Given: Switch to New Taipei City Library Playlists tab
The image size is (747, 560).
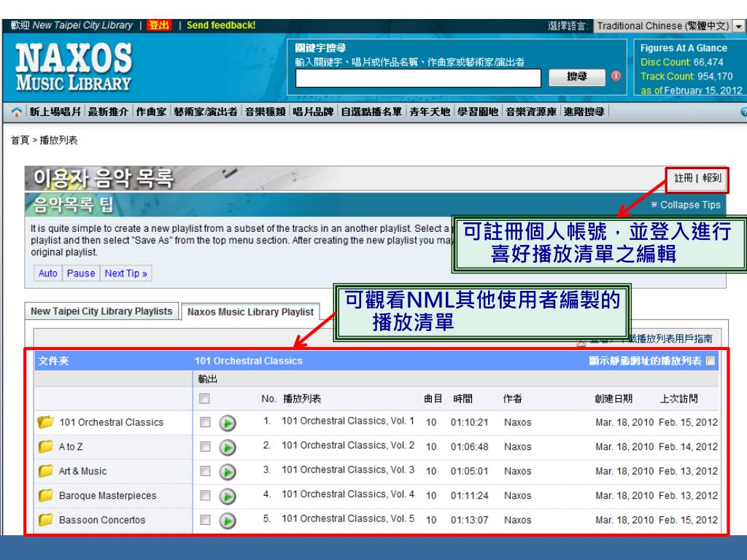Looking at the screenshot, I should tap(101, 311).
